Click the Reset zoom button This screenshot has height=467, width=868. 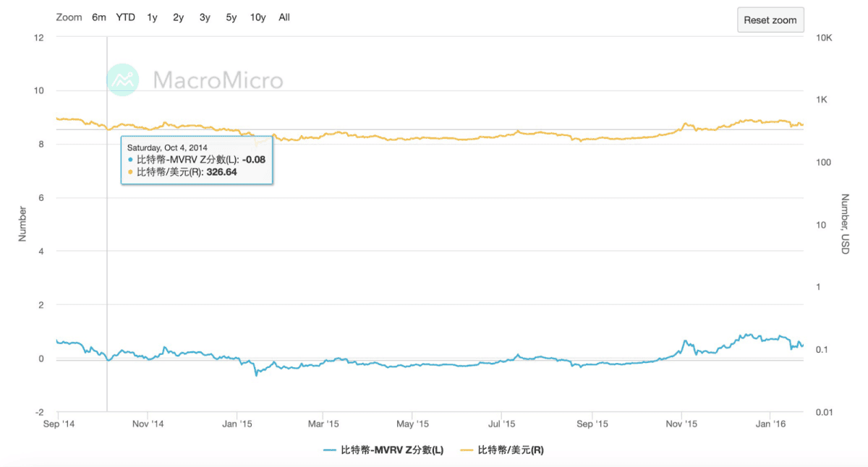point(770,20)
